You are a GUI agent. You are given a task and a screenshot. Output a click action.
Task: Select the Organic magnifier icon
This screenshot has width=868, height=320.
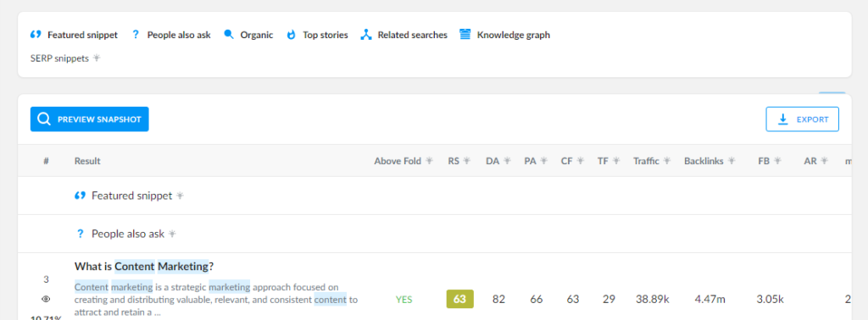point(229,35)
